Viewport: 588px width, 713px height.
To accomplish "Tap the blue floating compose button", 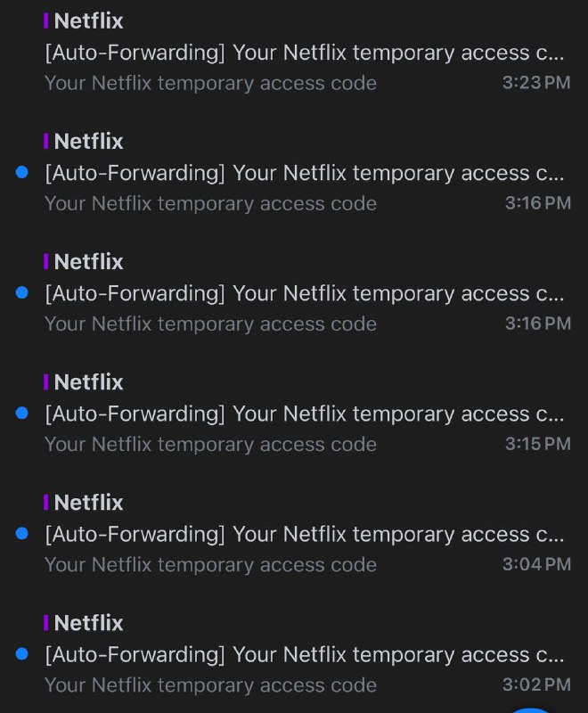I will click(531, 709).
